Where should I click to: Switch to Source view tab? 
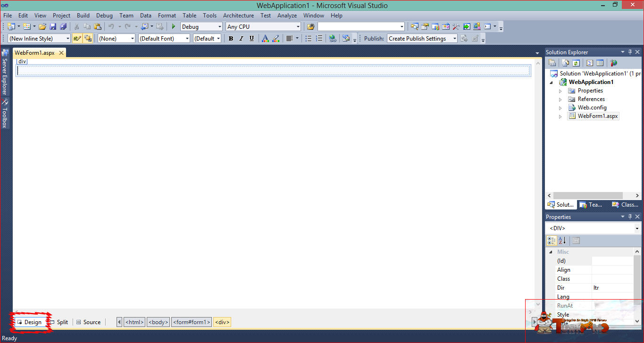[x=88, y=322]
